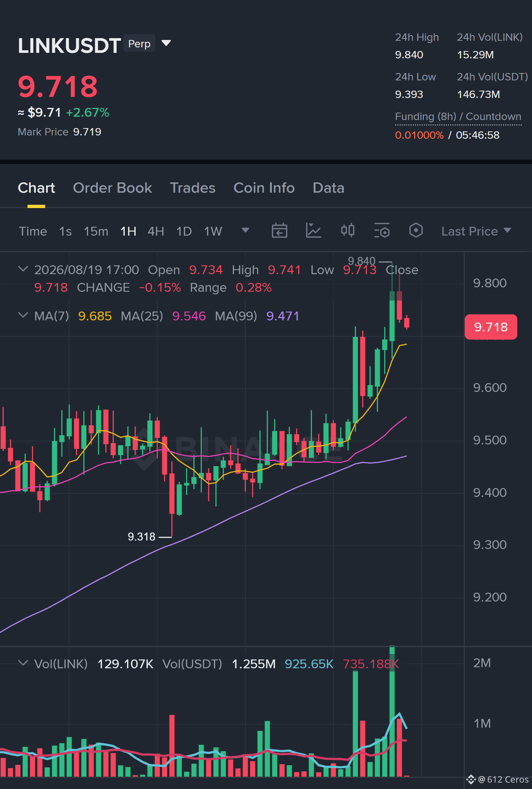Switch to the Order Book tab
The width and height of the screenshot is (532, 789).
[x=112, y=188]
